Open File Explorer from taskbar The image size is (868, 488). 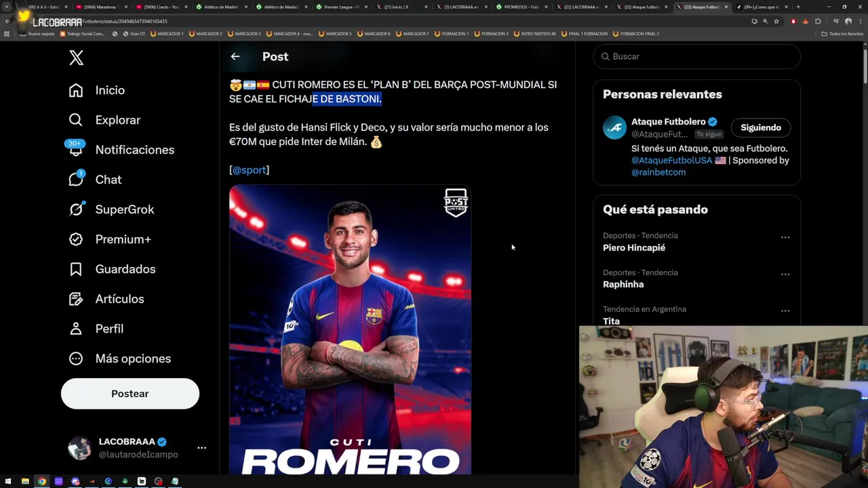[x=25, y=481]
